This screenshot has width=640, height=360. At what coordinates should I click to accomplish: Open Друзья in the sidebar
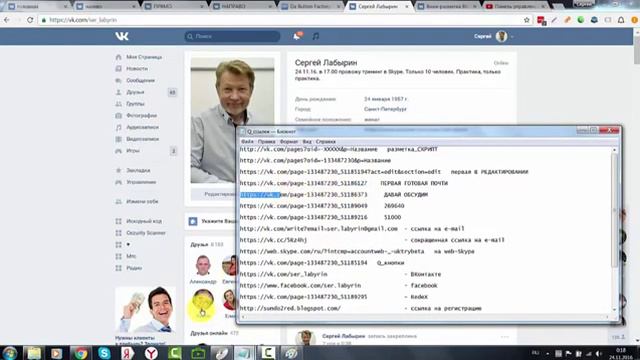click(135, 92)
